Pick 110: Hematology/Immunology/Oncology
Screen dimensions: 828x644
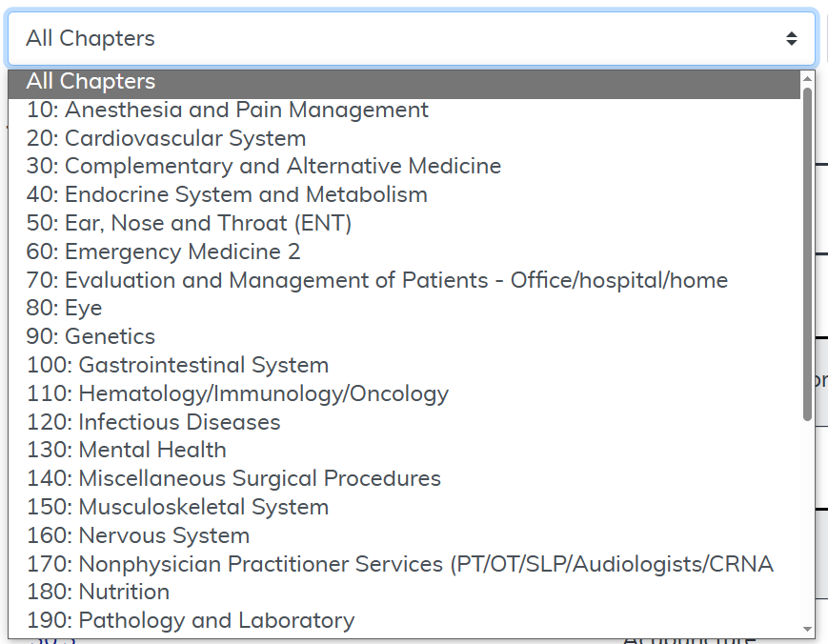click(237, 394)
